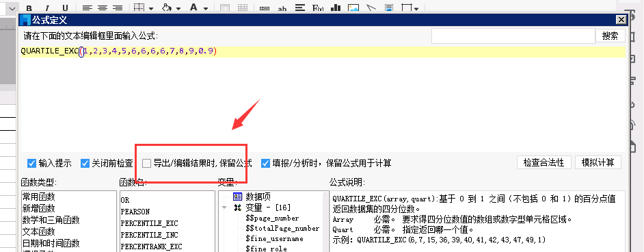The image size is (644, 252).
Task: Close the 公式定义 dialog
Action: pyautogui.click(x=621, y=19)
